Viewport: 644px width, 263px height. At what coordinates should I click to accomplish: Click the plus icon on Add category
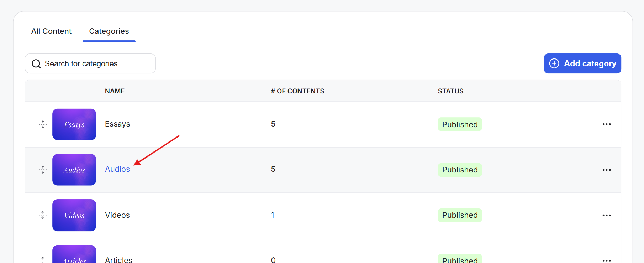(554, 63)
